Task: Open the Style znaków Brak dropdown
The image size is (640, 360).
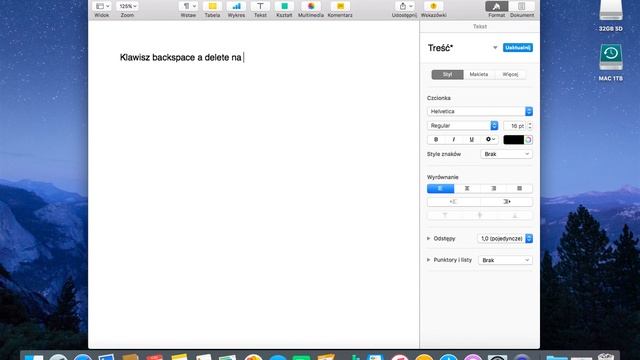Action: click(506, 154)
